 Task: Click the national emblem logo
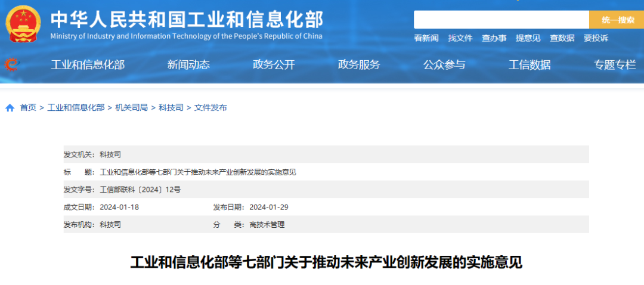click(23, 24)
